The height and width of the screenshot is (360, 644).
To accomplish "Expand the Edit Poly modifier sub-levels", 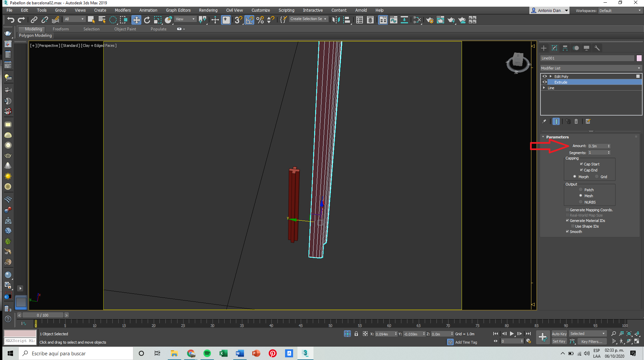I will 551,77.
